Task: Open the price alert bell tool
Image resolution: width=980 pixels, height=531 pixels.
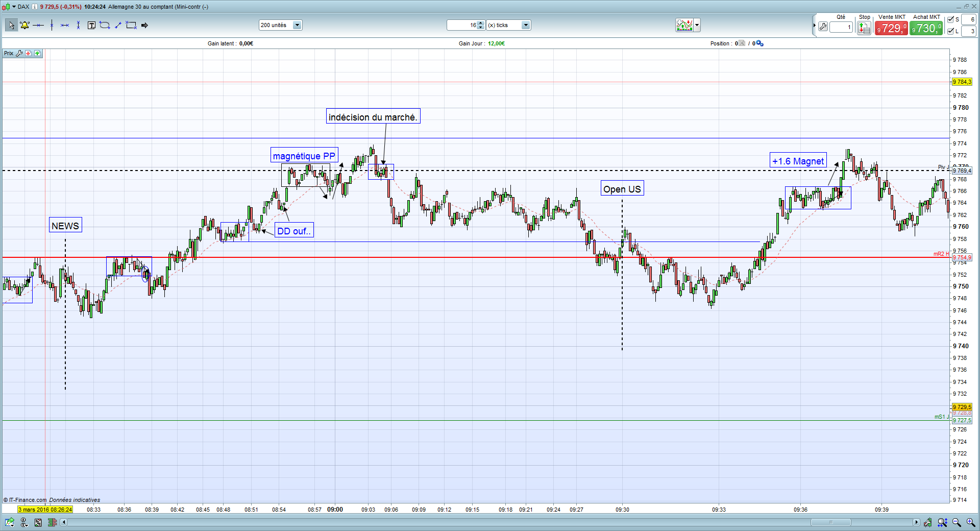Action: pos(24,25)
